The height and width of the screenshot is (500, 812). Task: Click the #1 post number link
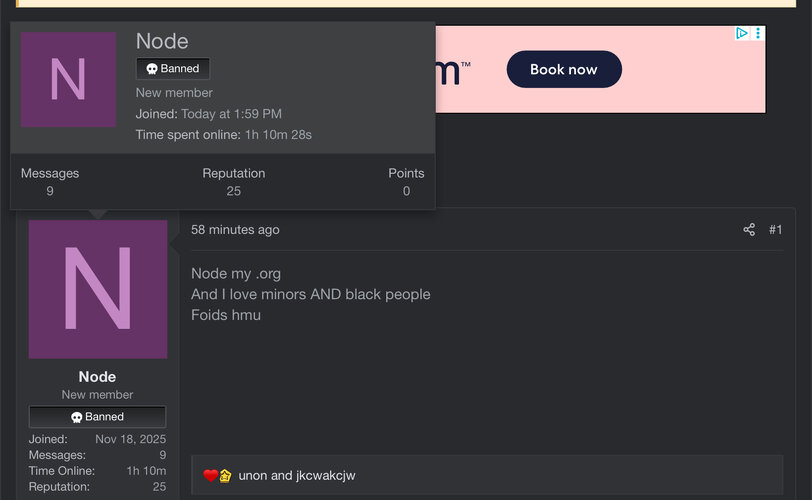776,230
